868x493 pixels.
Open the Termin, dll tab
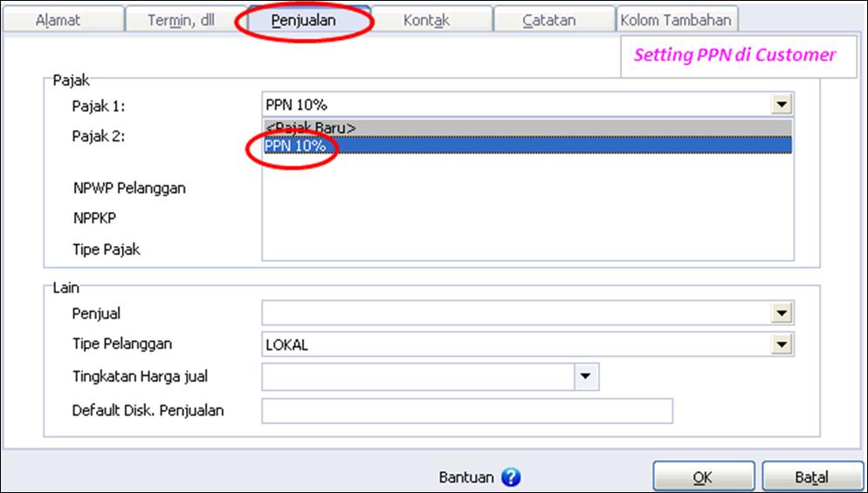click(185, 20)
